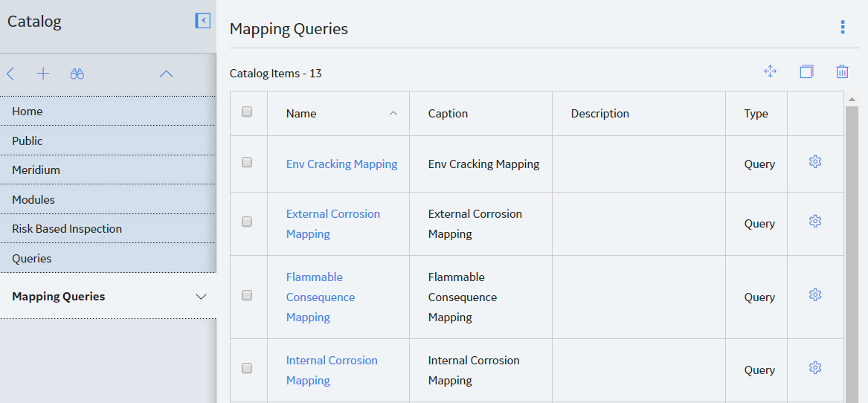Open the three-dot menu beside Mapping Queries
The image size is (868, 403).
[843, 27]
